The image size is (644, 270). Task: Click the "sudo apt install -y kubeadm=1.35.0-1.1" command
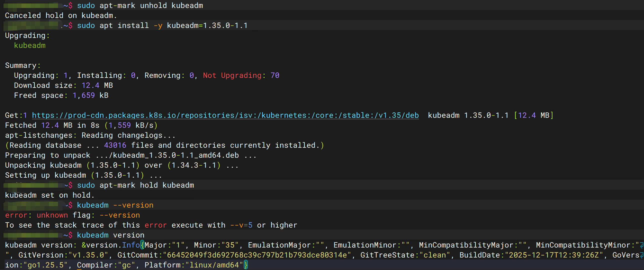coord(162,25)
